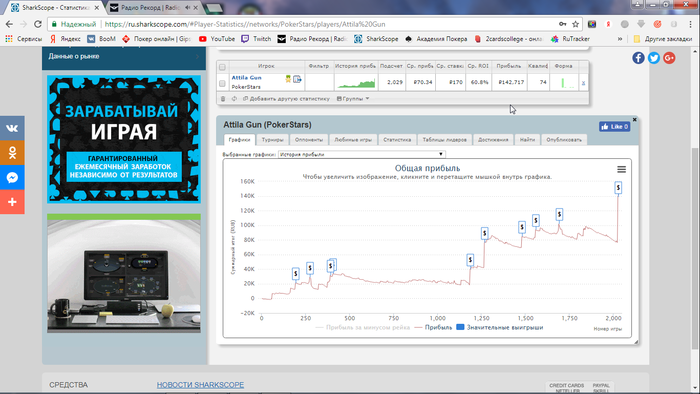Viewport: 700px width, 394px height.
Task: Mute the Радио Рекорд tab audio
Action: tap(188, 8)
